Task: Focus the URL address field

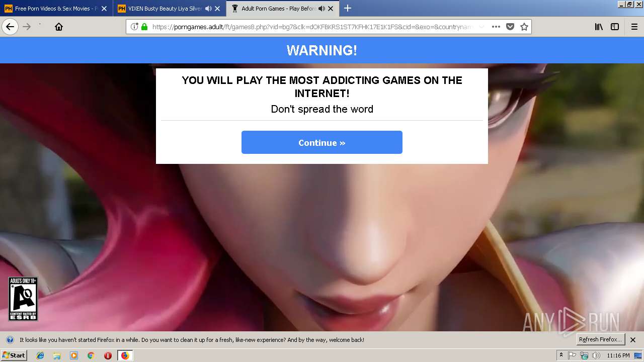Action: tap(312, 27)
